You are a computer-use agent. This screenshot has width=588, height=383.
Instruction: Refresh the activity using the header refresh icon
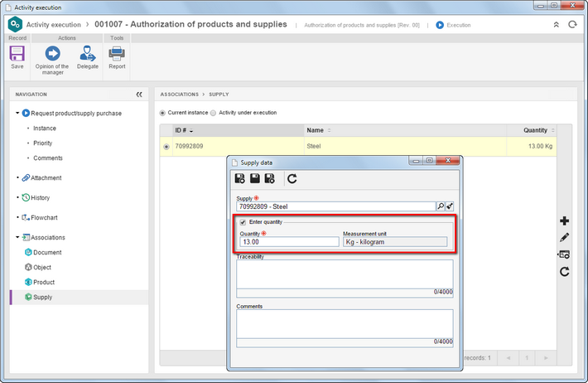pos(572,24)
